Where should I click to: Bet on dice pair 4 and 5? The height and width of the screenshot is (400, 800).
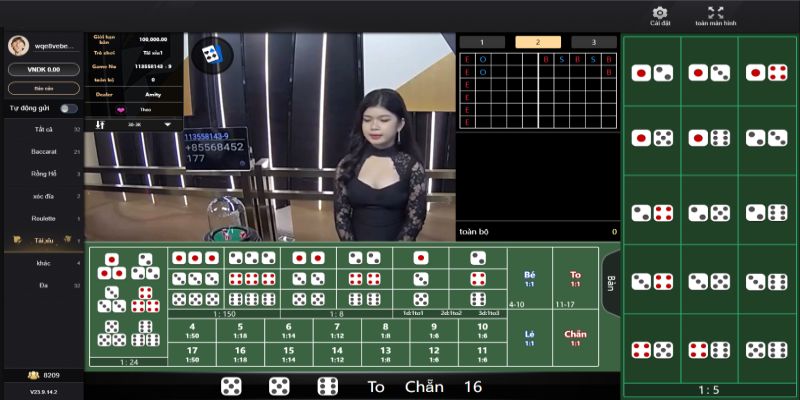[x=652, y=350]
